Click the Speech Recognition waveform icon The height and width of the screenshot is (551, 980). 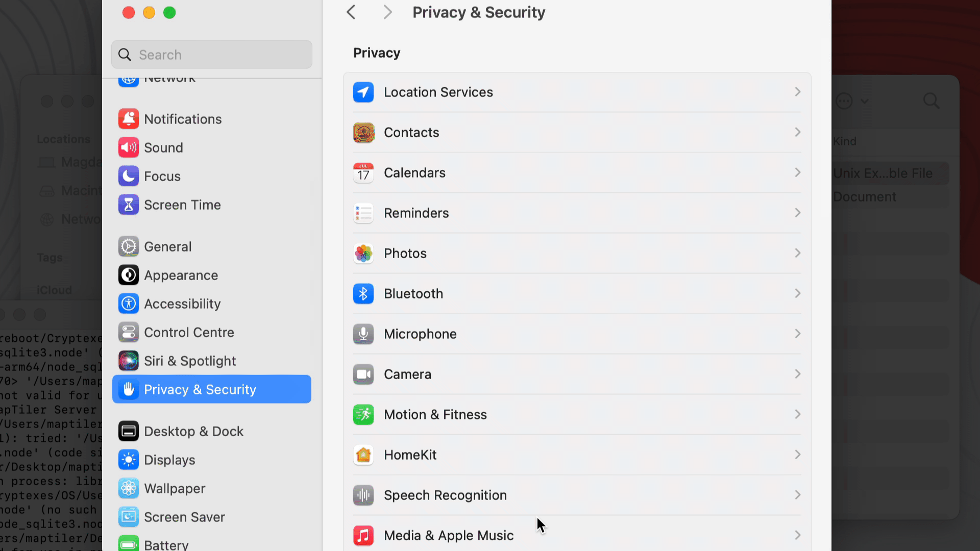coord(363,495)
